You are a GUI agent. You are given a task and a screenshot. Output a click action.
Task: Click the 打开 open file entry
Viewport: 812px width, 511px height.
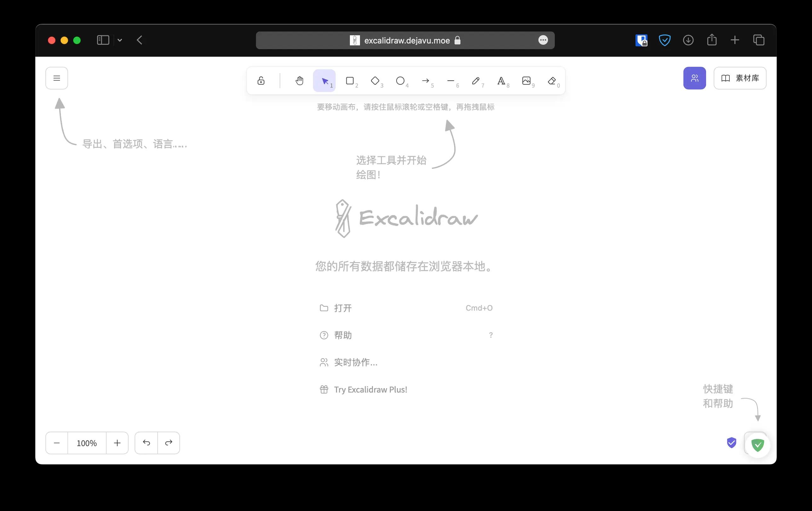pyautogui.click(x=406, y=308)
